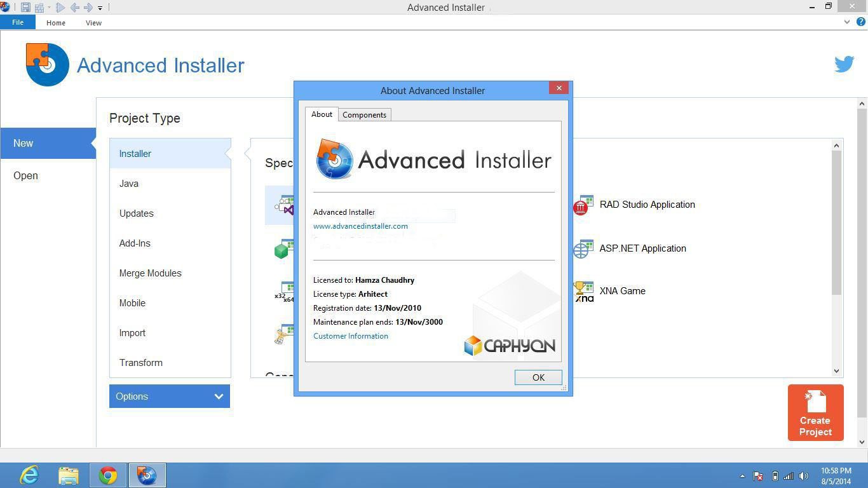The image size is (868, 488).
Task: Open the Build icon's dropdown arrow
Action: 49,8
